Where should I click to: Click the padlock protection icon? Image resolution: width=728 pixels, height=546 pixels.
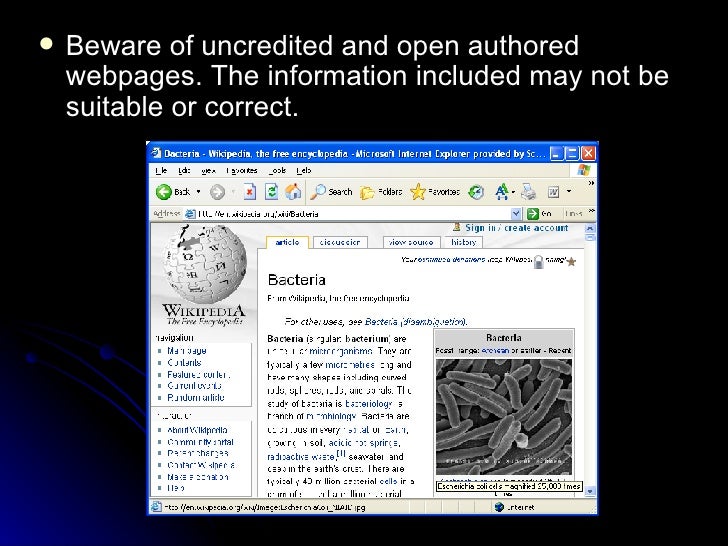539,261
